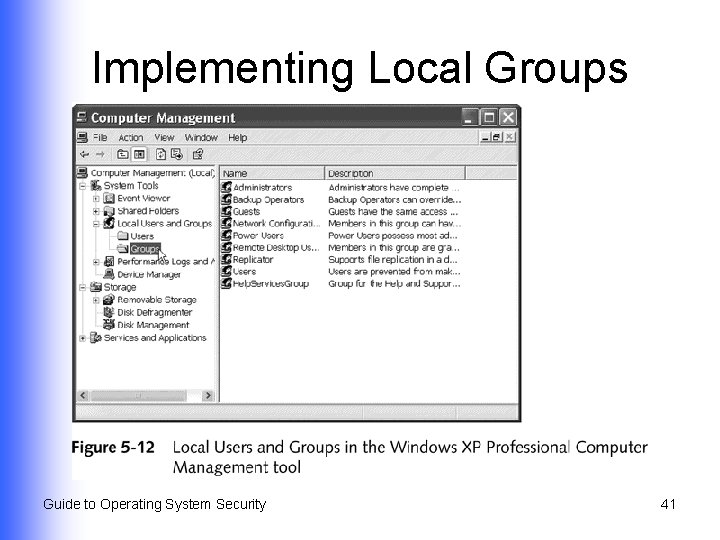This screenshot has width=720, height=540.
Task: Click the HelpServicesGroup icon
Action: [226, 283]
